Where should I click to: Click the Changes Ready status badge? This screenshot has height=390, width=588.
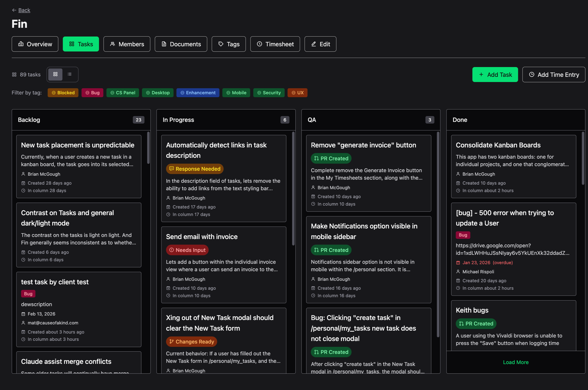(x=191, y=342)
